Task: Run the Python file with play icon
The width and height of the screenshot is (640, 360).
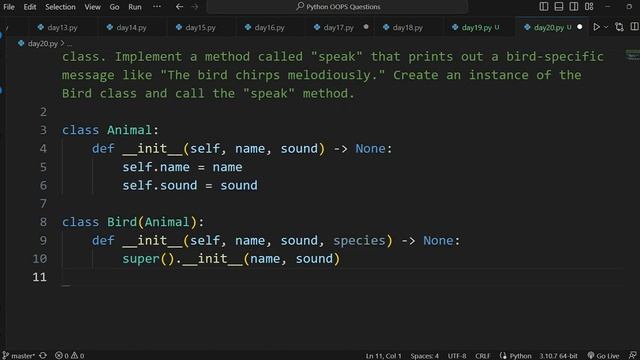Action: tap(596, 27)
